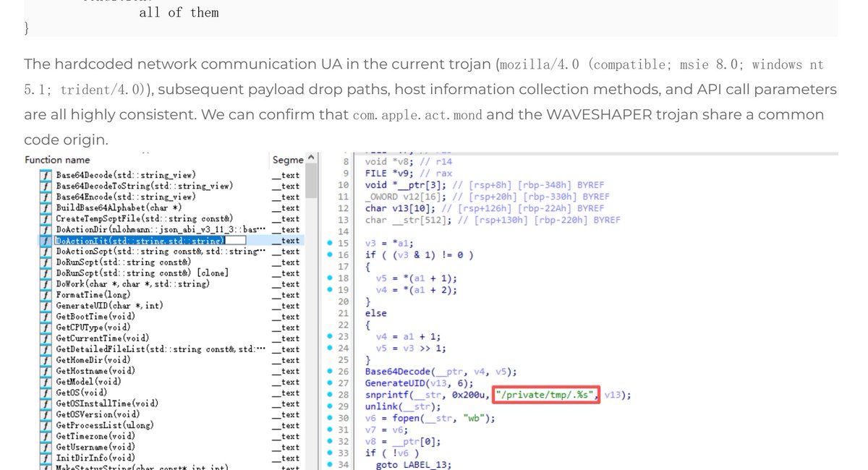868x470 pixels.
Task: Click the unlink(__str); statement
Action: (x=404, y=406)
